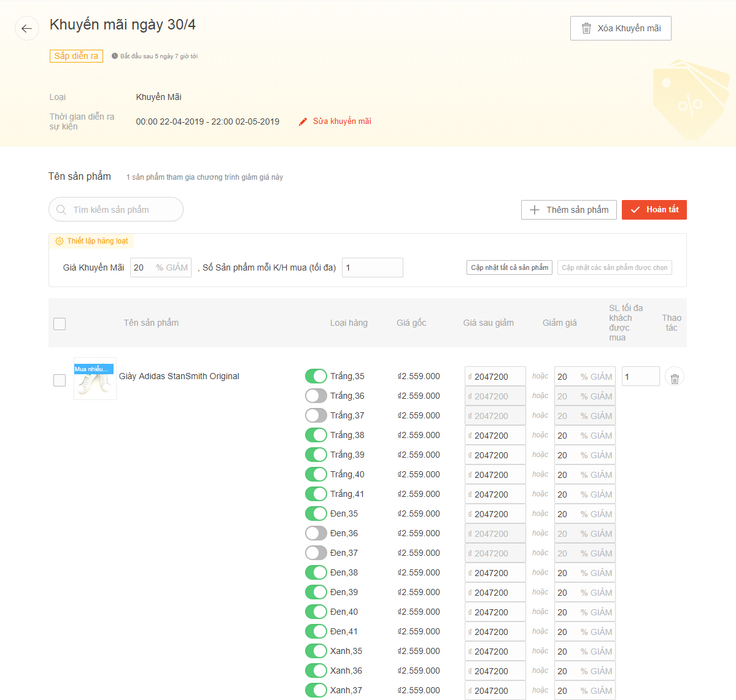Open the Adidas StanSmith product thumbnail

click(x=95, y=379)
